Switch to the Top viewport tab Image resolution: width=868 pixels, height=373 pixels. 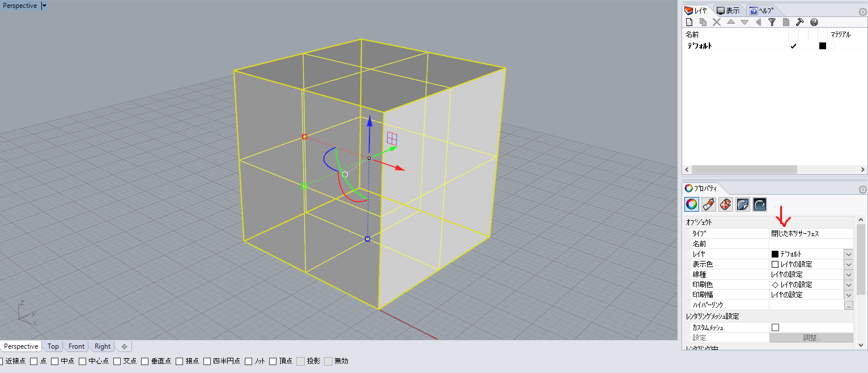click(53, 346)
